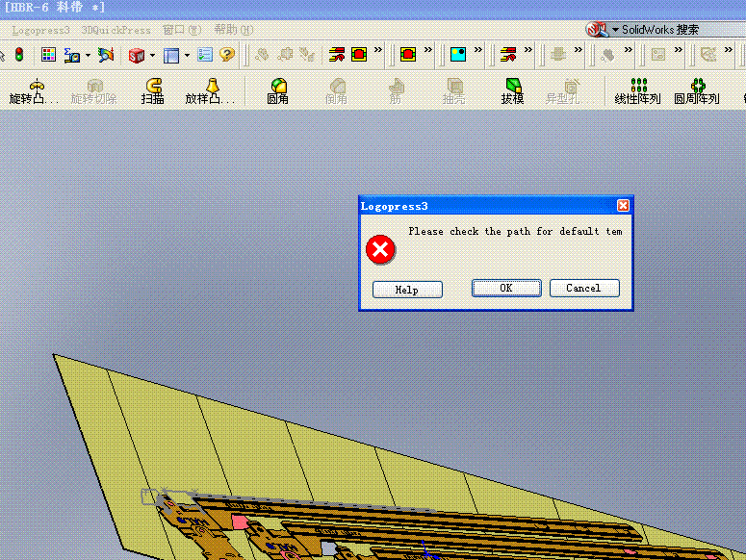Click OK in the Logopress3 dialog
The height and width of the screenshot is (560, 746).
click(x=506, y=288)
